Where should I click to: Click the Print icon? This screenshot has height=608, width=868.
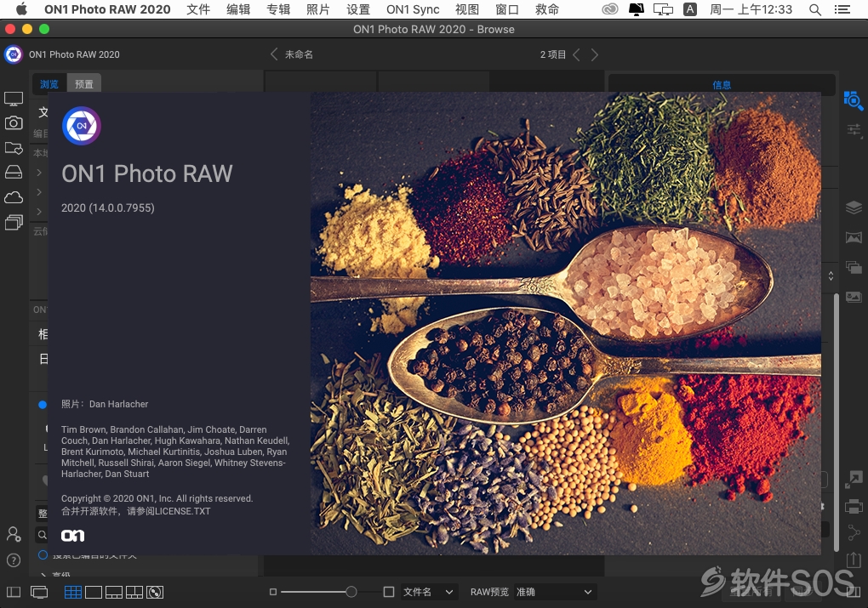click(854, 506)
